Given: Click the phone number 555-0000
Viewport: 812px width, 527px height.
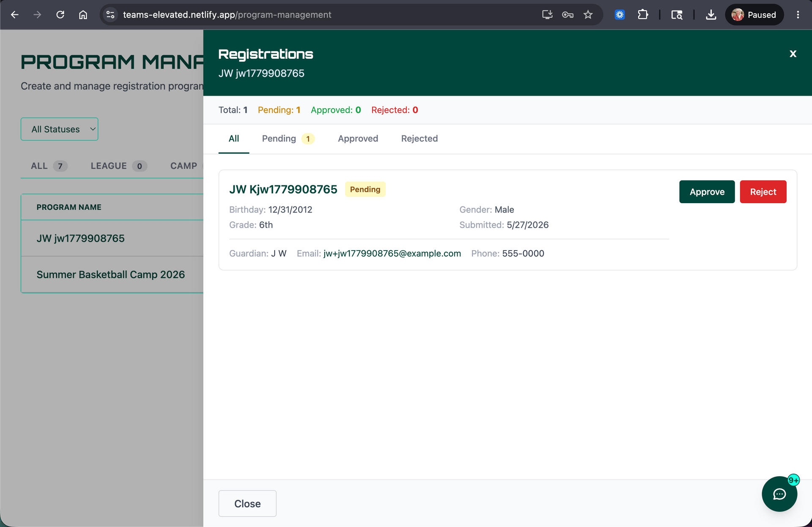Looking at the screenshot, I should 523,253.
